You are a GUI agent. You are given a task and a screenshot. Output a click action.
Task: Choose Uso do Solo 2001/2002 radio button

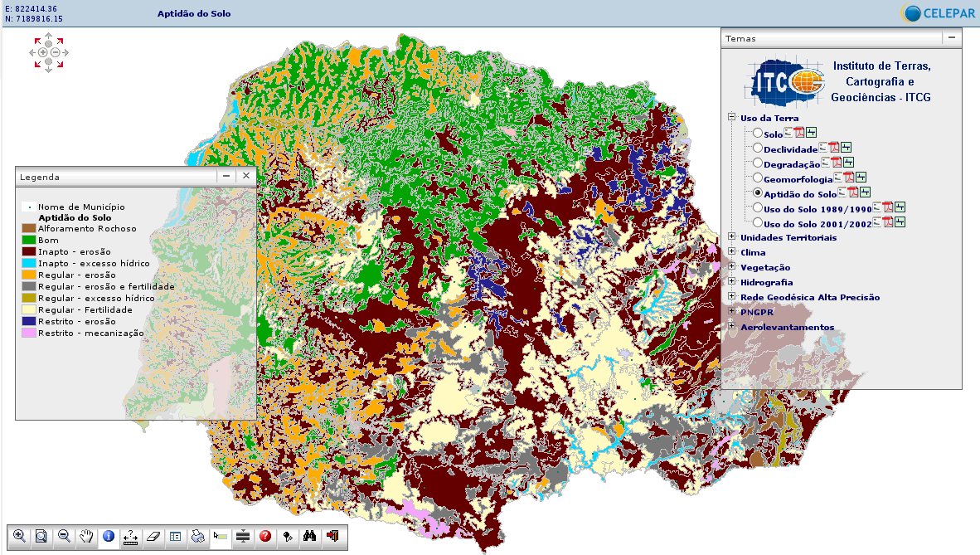pos(757,223)
